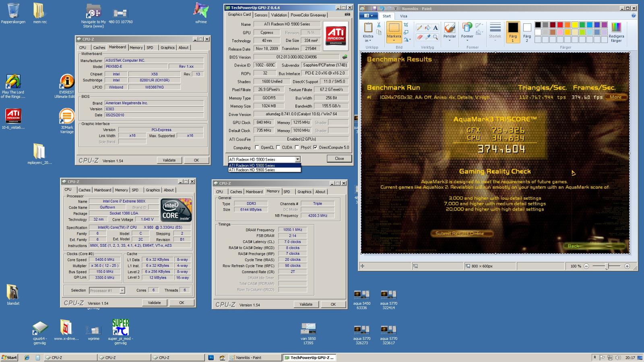Select the Eraser tool in Paint
The image size is (644, 362).
point(419,37)
